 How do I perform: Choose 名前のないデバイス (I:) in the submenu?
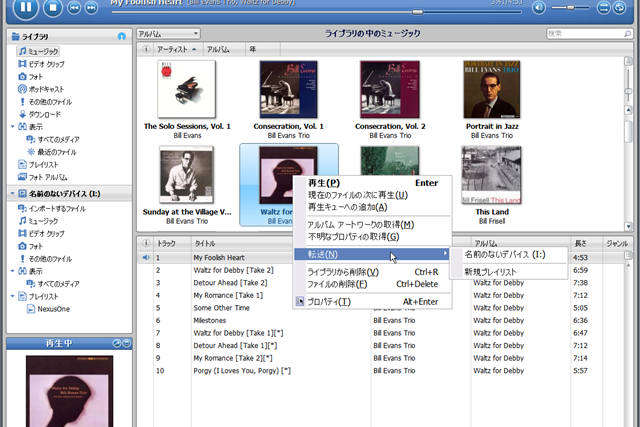(x=505, y=255)
